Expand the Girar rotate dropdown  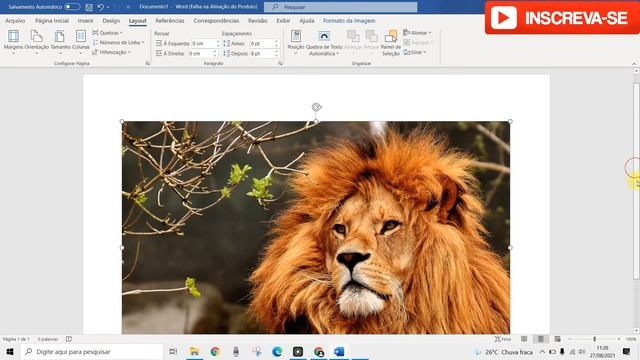(415, 52)
